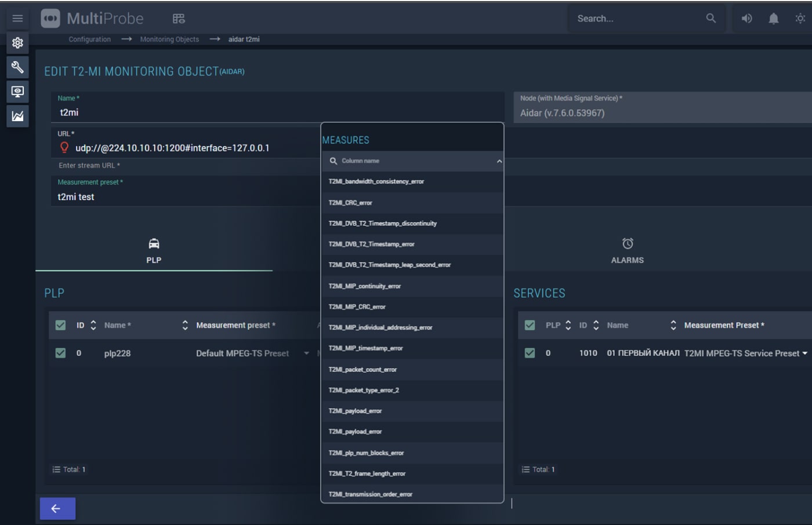Open the Measurement preset t2mi test selector
Image resolution: width=812 pixels, height=525 pixels.
pyautogui.click(x=186, y=191)
